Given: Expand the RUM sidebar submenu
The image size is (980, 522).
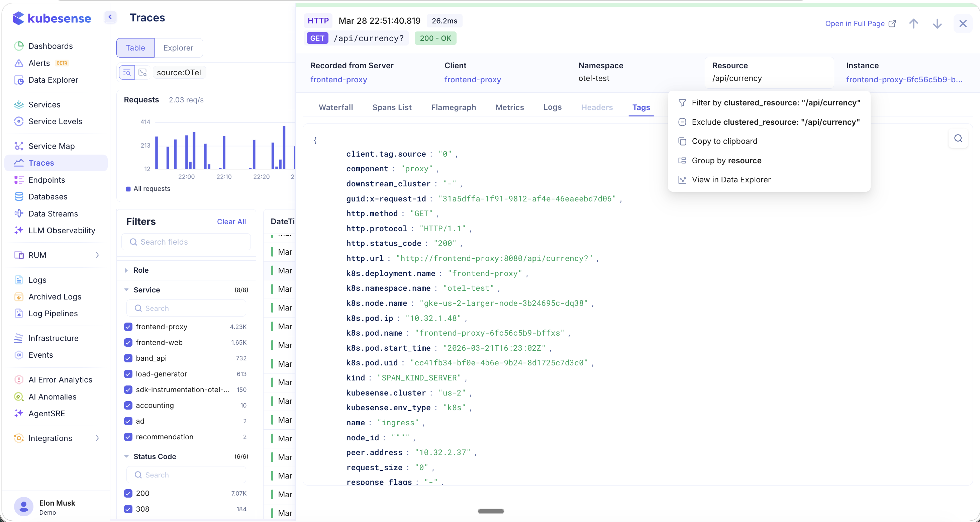Looking at the screenshot, I should tap(97, 255).
